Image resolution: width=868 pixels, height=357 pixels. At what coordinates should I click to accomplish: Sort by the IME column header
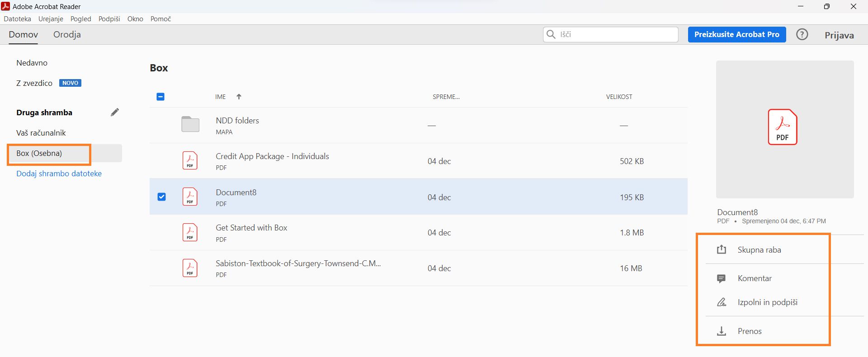[x=221, y=97]
